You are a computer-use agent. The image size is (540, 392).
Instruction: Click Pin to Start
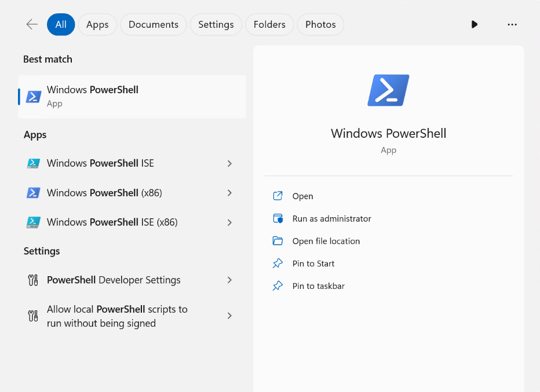tap(313, 263)
